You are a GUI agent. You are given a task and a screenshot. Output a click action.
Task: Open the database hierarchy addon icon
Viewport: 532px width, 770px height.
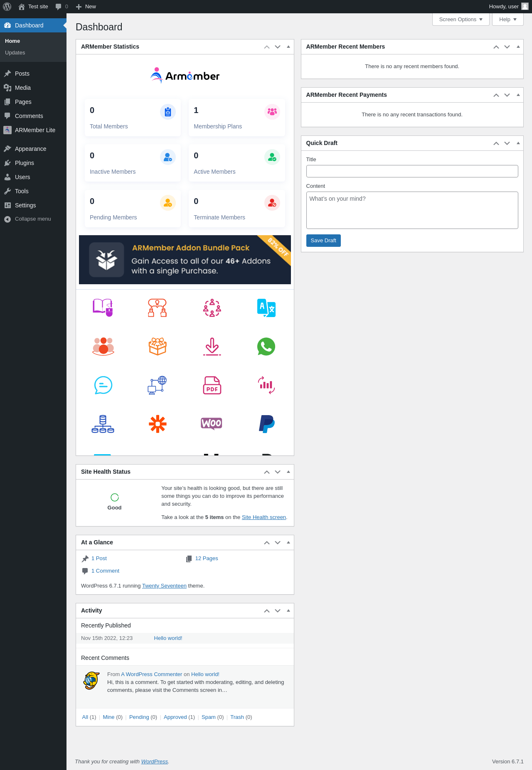coord(103,424)
